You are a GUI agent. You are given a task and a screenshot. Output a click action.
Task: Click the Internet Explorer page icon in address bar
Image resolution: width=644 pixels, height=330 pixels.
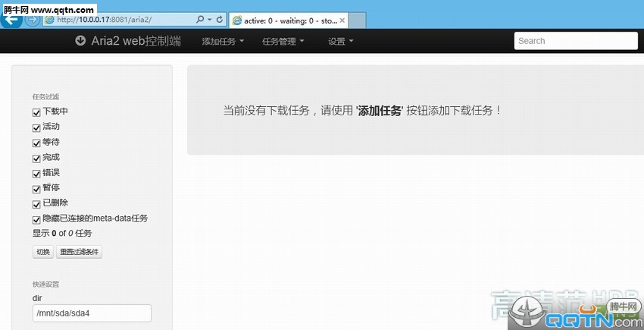[49, 19]
